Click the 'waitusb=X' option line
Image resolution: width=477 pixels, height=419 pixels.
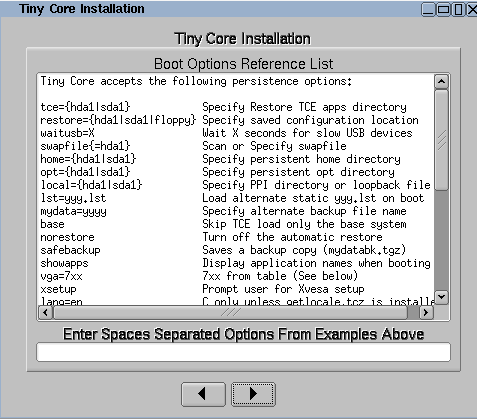tap(67, 133)
